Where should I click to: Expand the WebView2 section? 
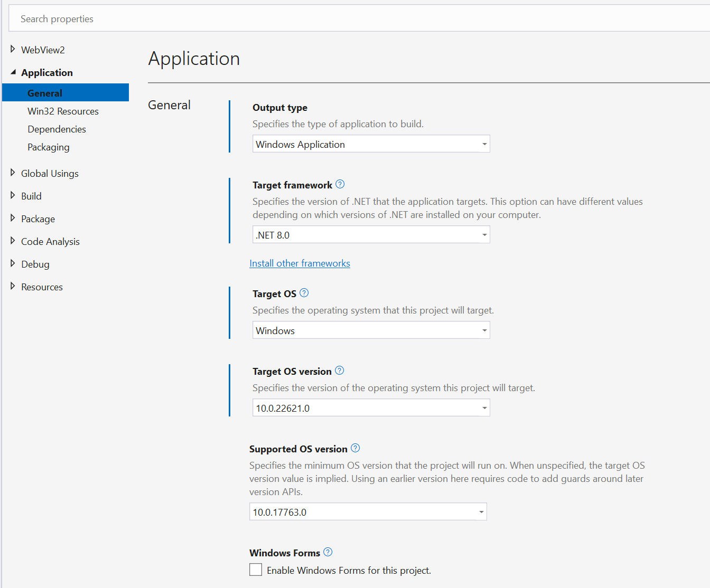(13, 49)
